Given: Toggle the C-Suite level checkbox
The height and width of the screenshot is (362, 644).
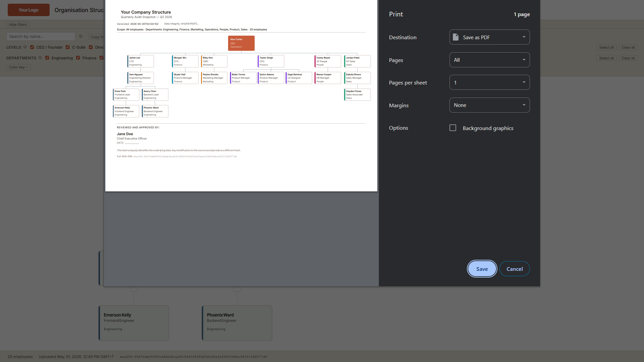Looking at the screenshot, I should (x=68, y=47).
